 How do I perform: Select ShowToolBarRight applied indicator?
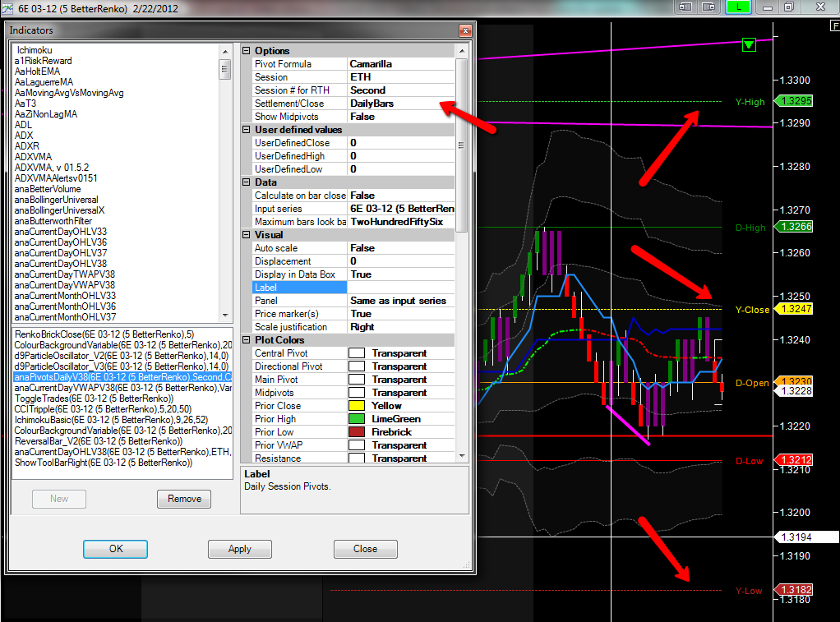click(x=104, y=463)
